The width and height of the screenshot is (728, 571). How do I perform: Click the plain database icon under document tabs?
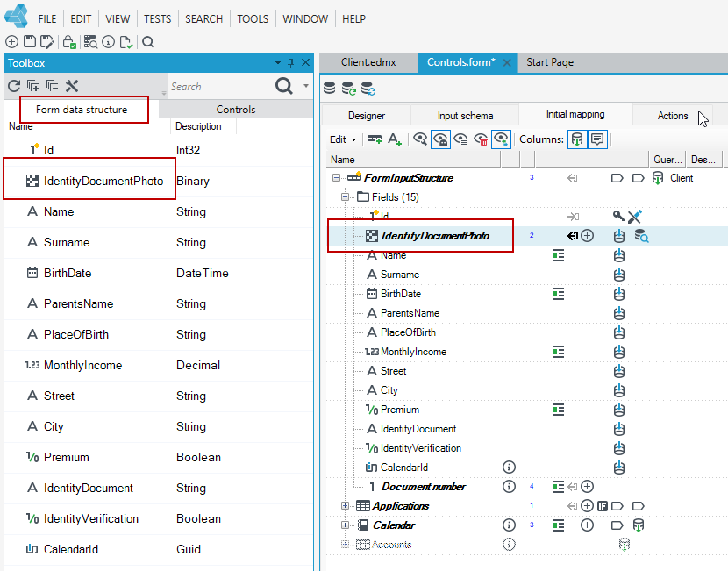[x=329, y=88]
